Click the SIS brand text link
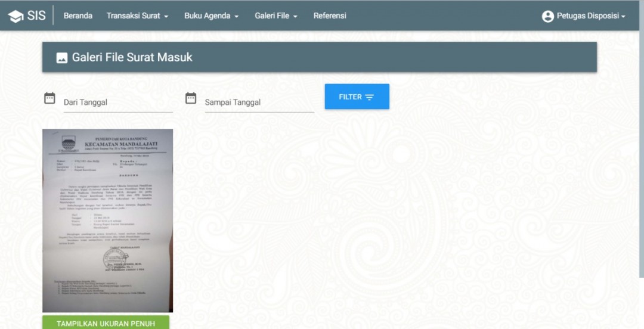Image resolution: width=644 pixels, height=329 pixels. coord(36,16)
